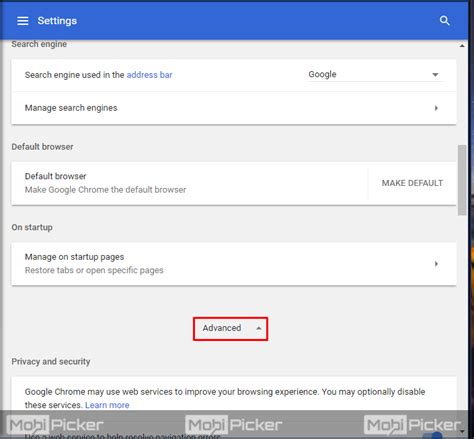Collapse the Advanced section
The image size is (474, 439).
click(x=230, y=328)
